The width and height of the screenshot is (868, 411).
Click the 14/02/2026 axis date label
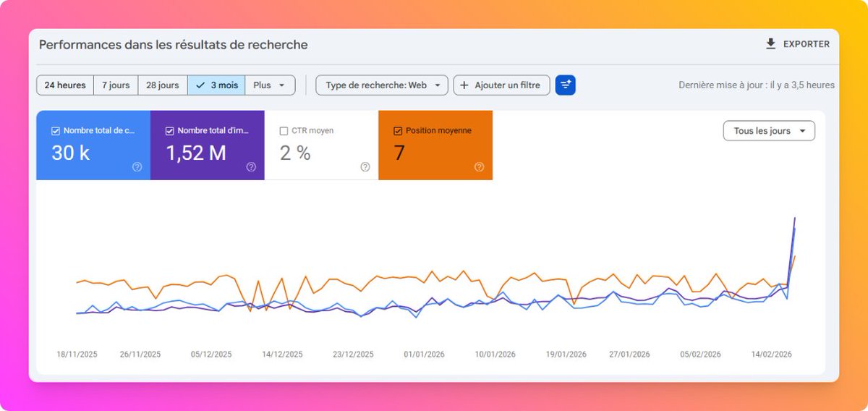click(x=771, y=355)
